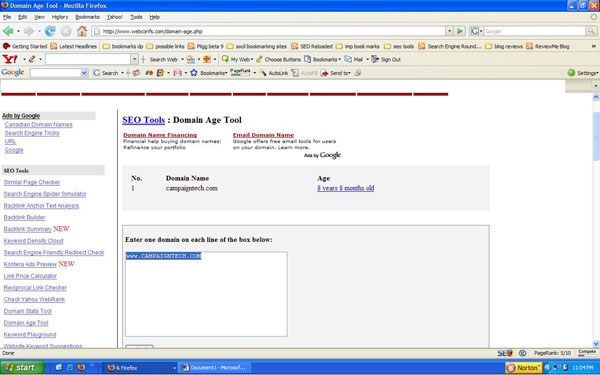Click the blue star Bookmarks icon in Google toolbar
This screenshot has width=600, height=375.
[x=194, y=73]
